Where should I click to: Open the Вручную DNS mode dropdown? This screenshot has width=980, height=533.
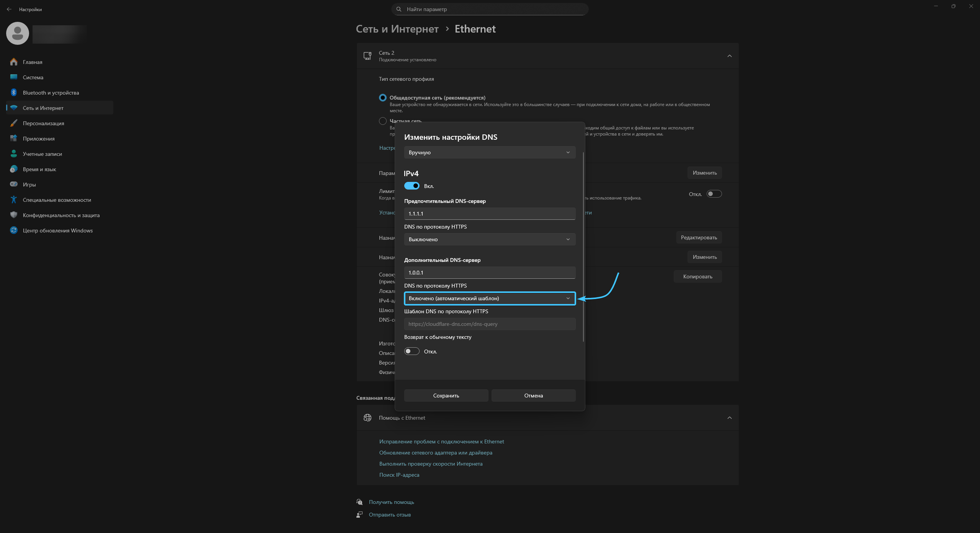pos(490,152)
